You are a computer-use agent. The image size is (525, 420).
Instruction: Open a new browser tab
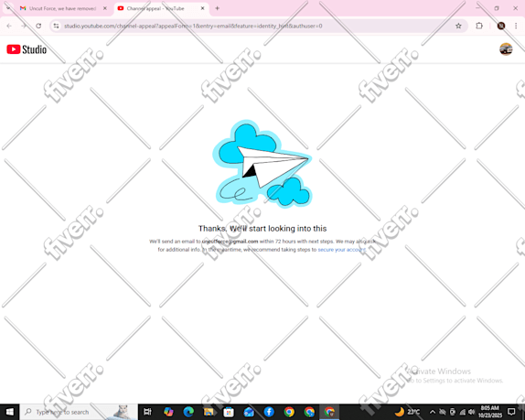(218, 8)
